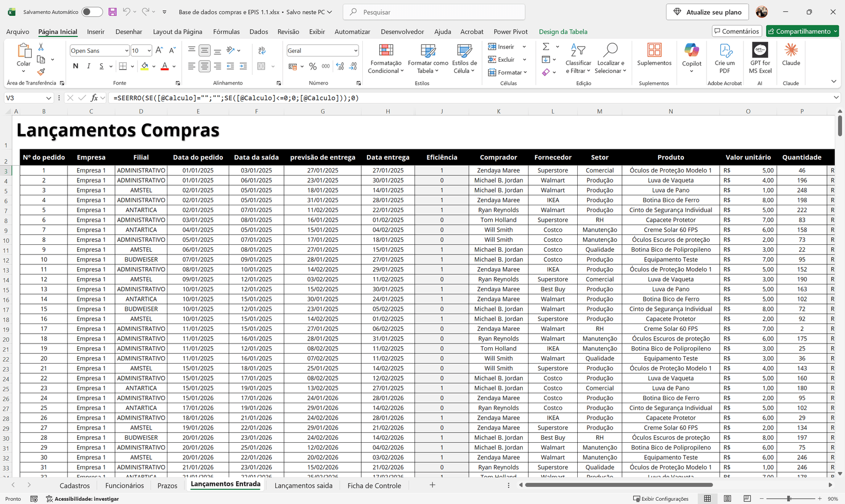This screenshot has height=504, width=845.
Task: Collapse the ribbon with chevron
Action: coord(834,81)
